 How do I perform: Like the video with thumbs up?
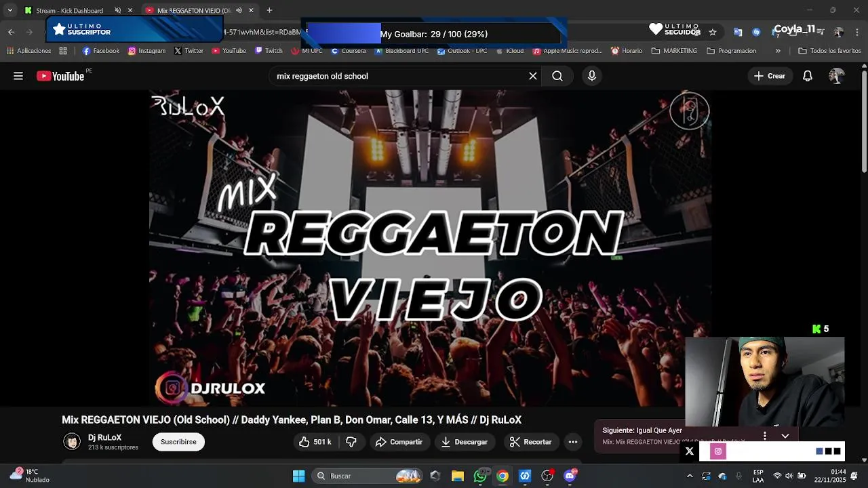pos(315,442)
